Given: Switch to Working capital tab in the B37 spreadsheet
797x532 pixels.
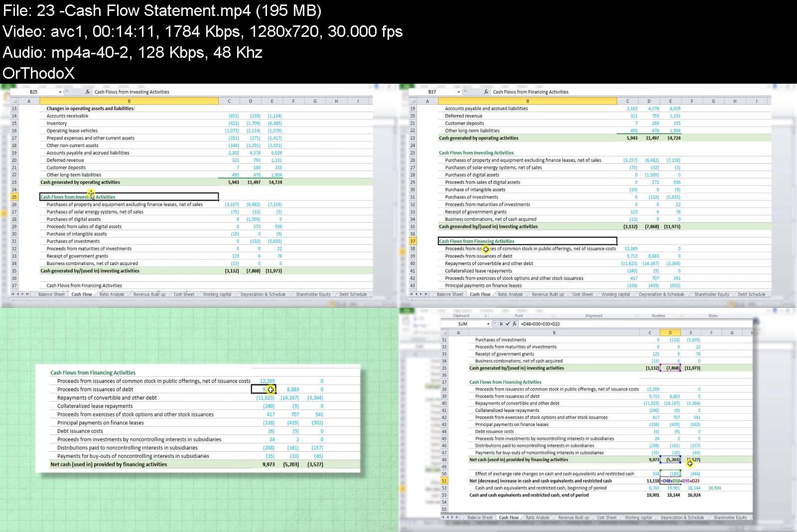Looking at the screenshot, I should [x=615, y=294].
